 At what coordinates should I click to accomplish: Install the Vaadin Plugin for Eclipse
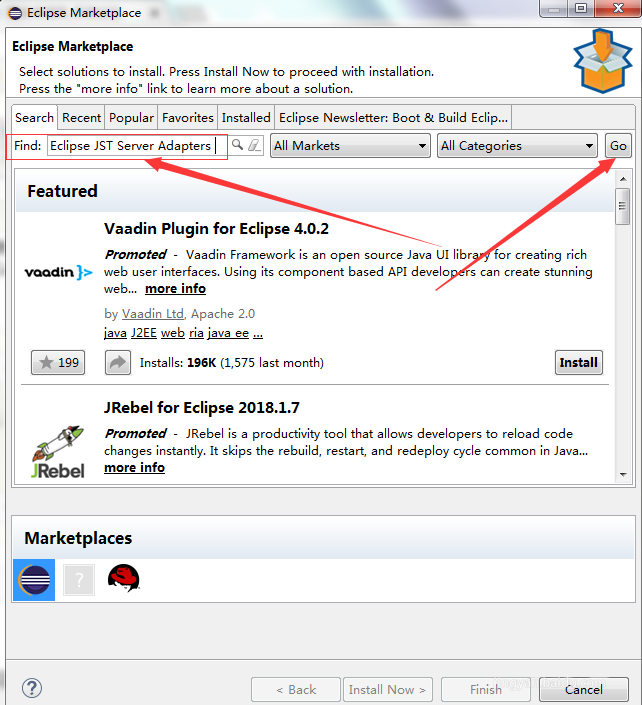[579, 362]
